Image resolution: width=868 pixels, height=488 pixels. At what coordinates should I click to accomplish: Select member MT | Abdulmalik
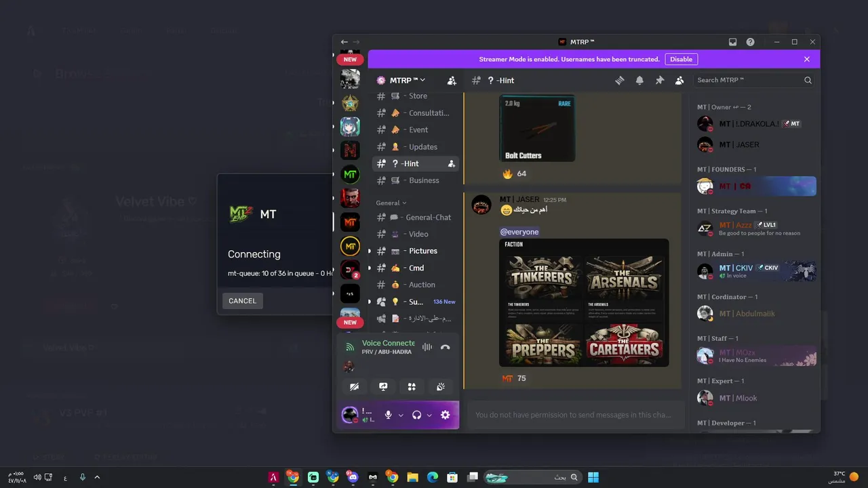tap(756, 314)
